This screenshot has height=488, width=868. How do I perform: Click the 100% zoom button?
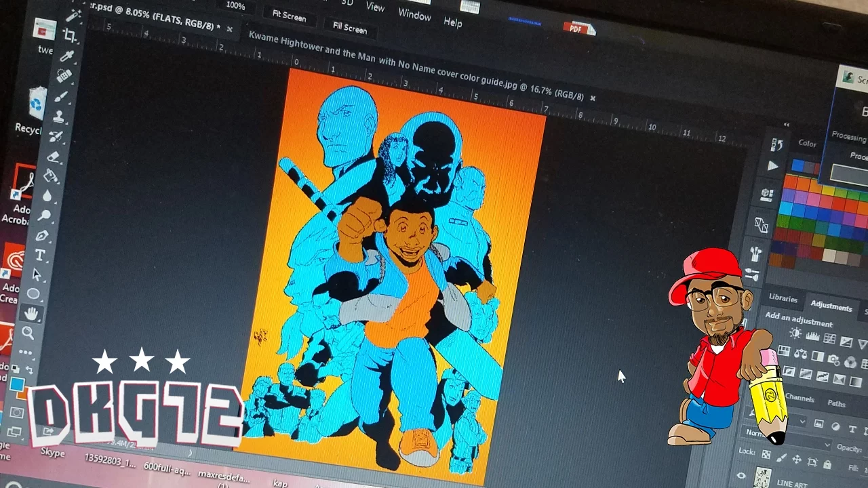[235, 5]
